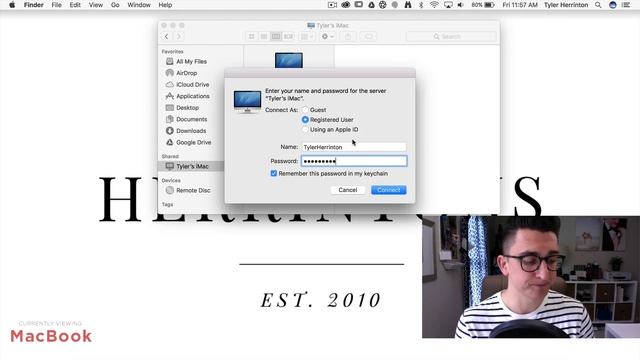Screen dimensions: 640x360
Task: Click the volume icon in menu bar
Action: pos(460,5)
